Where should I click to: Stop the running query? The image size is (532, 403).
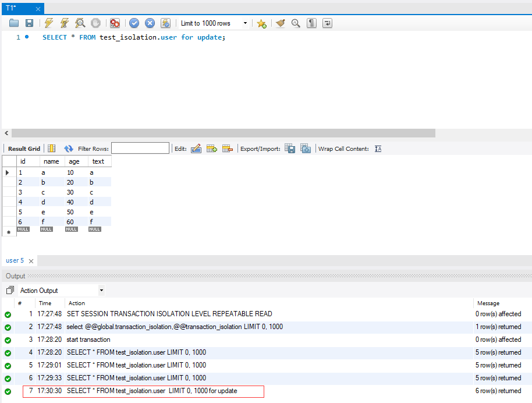pos(96,23)
